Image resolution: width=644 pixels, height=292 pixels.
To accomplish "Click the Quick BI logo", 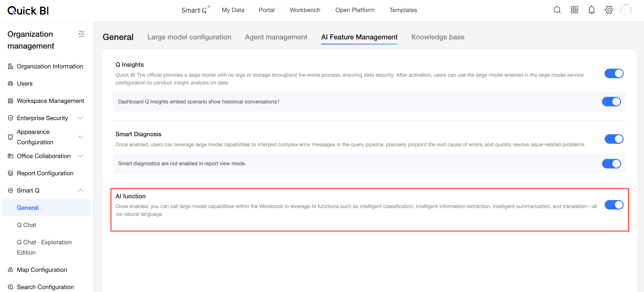I will (x=28, y=11).
